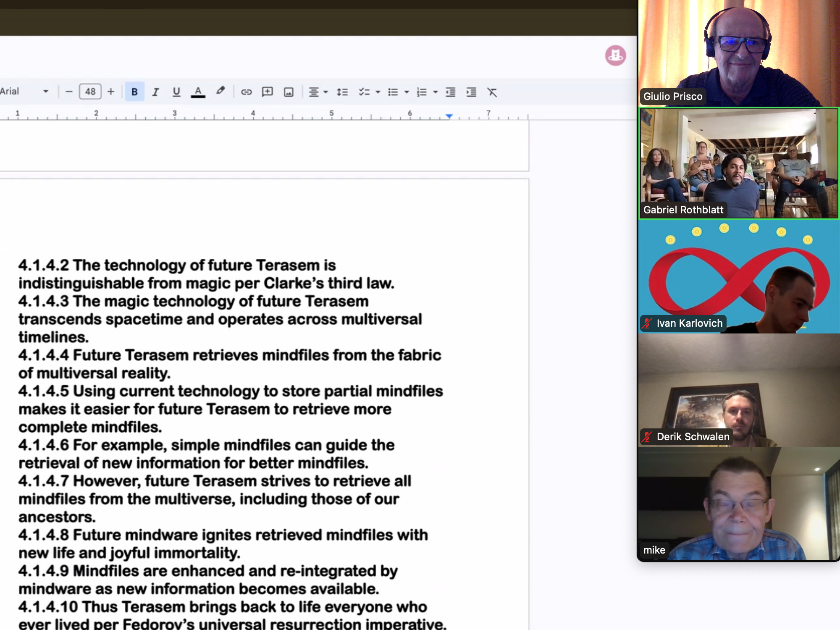The image size is (840, 630).
Task: Click the insert link icon
Action: click(246, 92)
